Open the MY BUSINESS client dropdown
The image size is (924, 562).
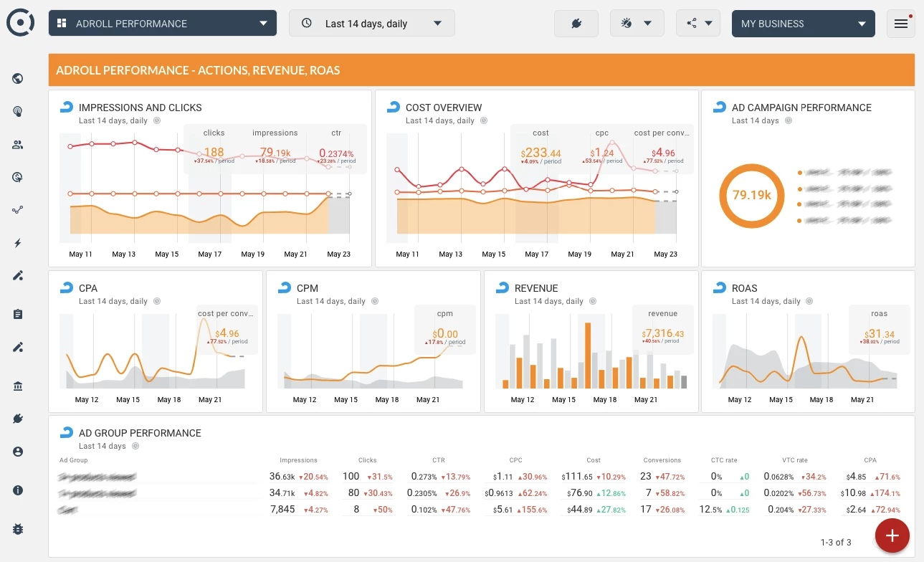coord(804,23)
